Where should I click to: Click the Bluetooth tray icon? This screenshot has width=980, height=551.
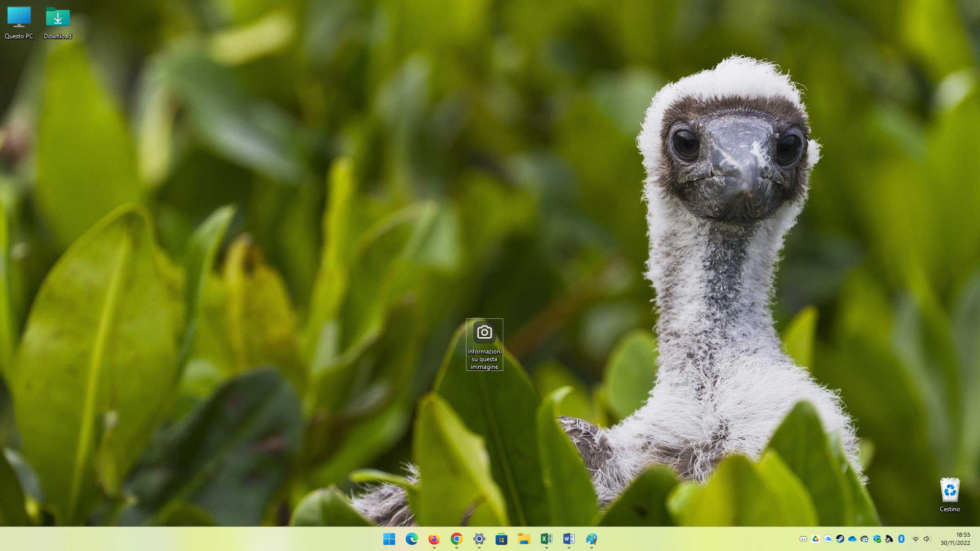(x=901, y=539)
